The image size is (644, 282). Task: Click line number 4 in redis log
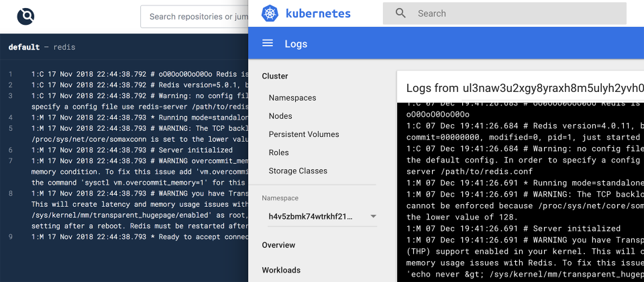point(11,117)
